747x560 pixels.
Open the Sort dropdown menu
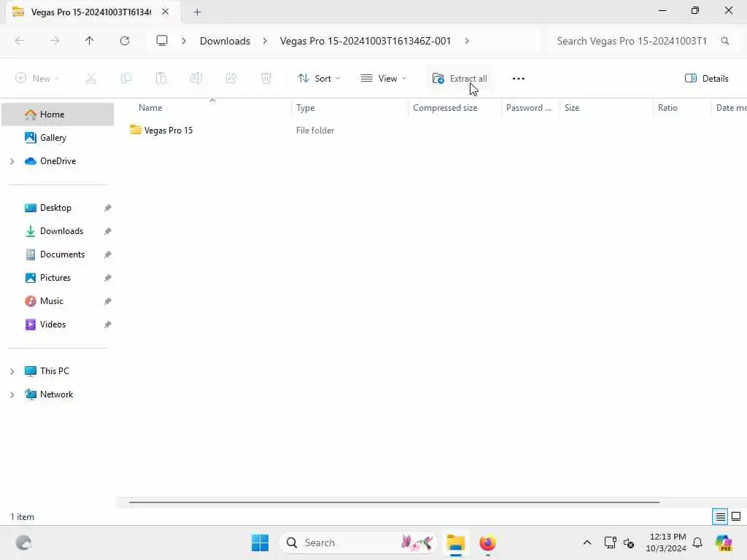pyautogui.click(x=319, y=79)
